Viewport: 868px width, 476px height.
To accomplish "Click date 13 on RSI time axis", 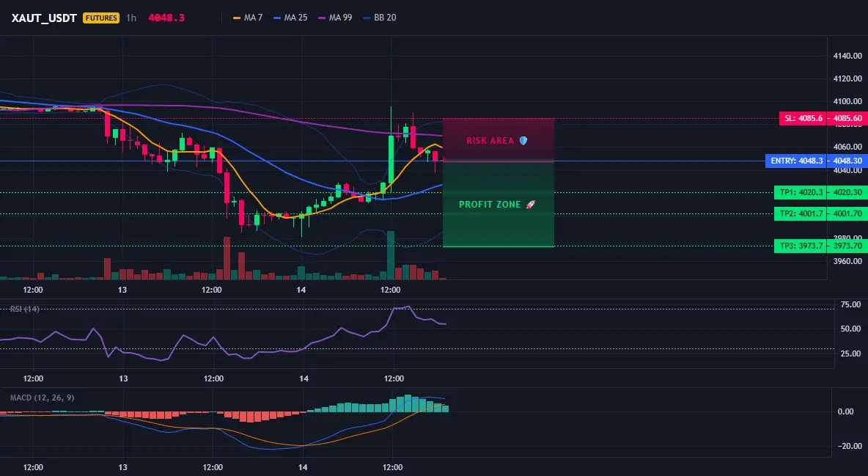I will (x=123, y=378).
